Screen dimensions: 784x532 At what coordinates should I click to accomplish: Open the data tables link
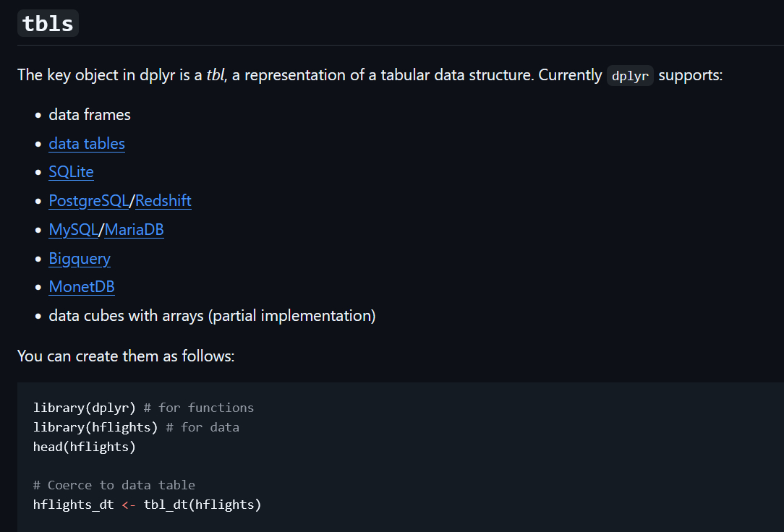tap(87, 144)
